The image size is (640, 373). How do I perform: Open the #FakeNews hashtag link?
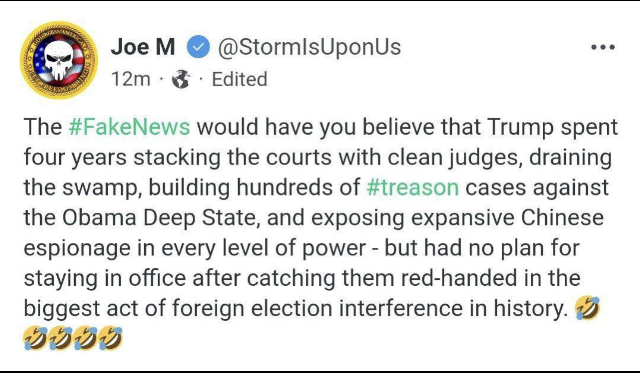pyautogui.click(x=129, y=127)
